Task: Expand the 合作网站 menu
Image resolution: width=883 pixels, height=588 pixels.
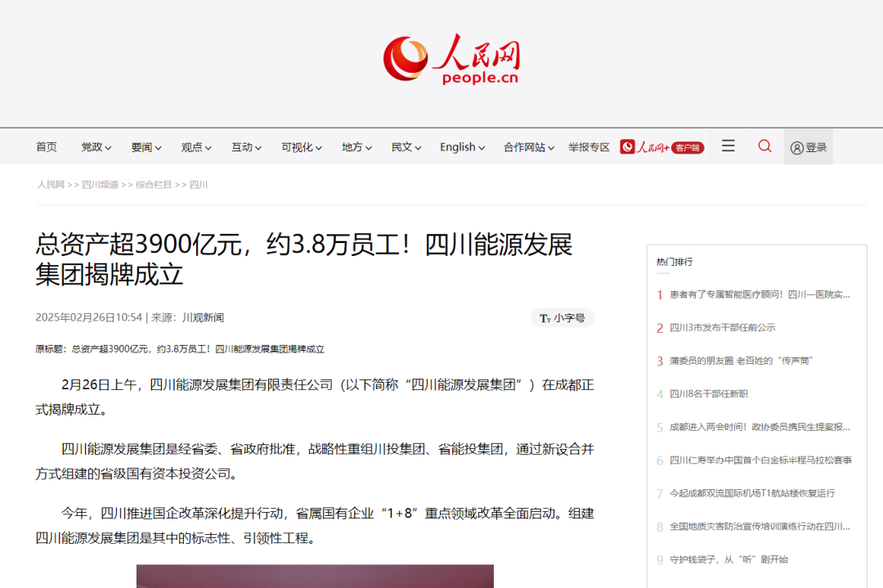Action: tap(528, 147)
